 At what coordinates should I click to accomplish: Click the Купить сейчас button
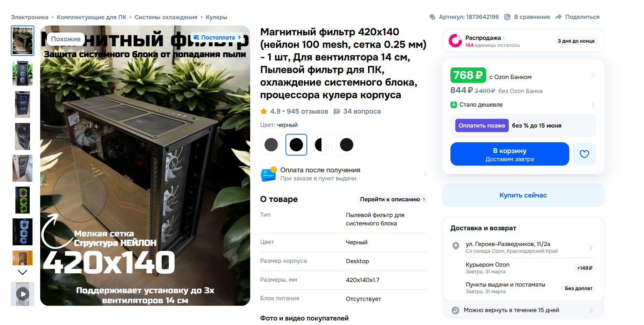click(523, 195)
